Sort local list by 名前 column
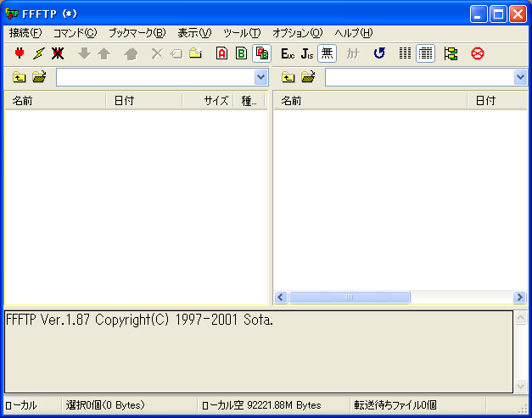532x418 pixels. point(55,101)
